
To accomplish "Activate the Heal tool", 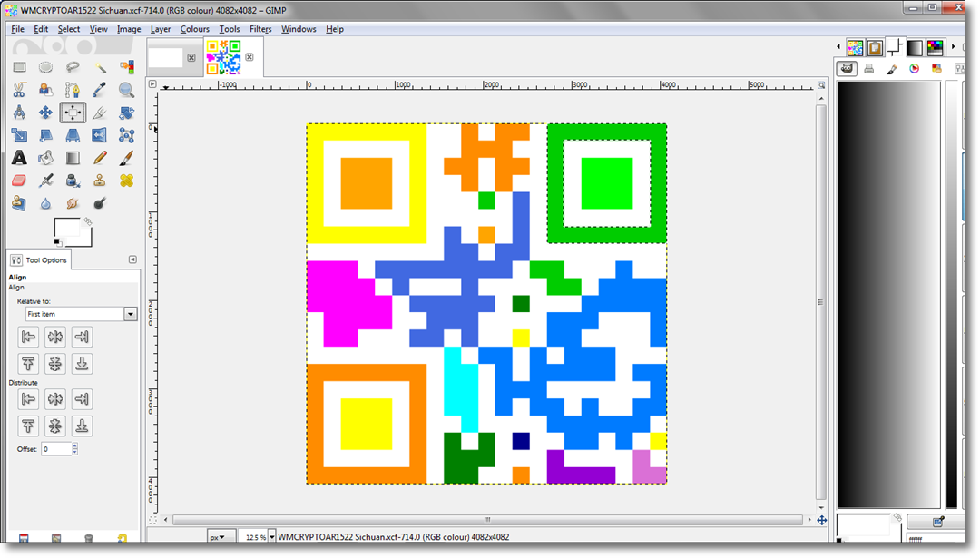I will click(126, 181).
